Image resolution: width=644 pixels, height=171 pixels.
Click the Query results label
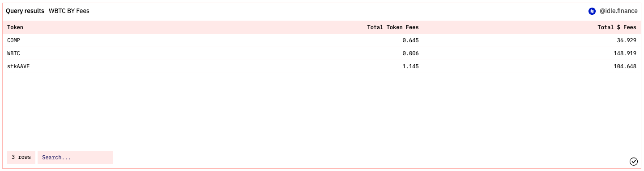[x=25, y=11]
